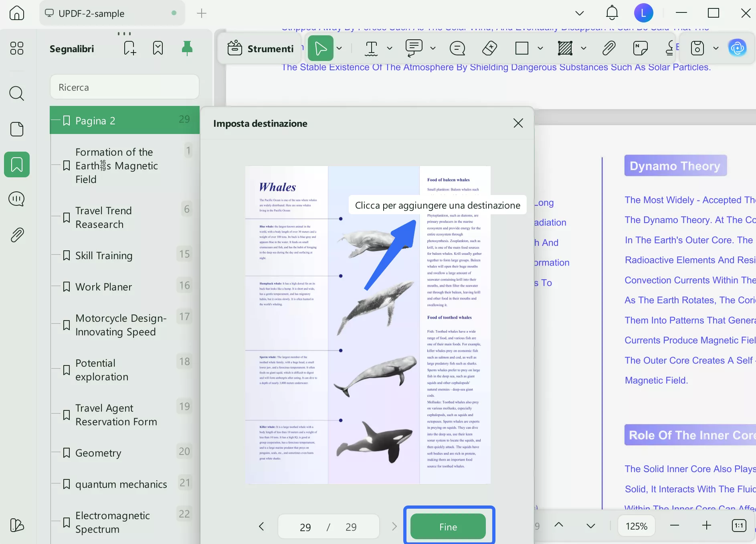This screenshot has height=544, width=756.
Task: Open the attachment paperclip tool in toolbar
Action: click(608, 49)
